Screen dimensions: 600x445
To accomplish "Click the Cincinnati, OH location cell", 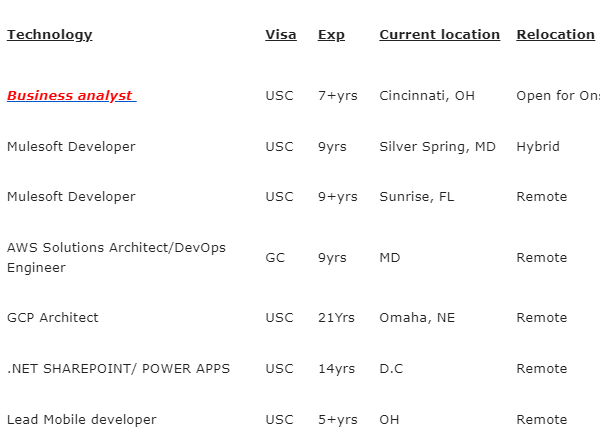I will point(427,96).
